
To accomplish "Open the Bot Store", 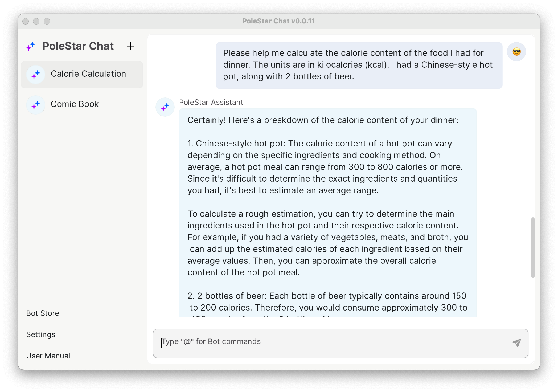I will coord(43,313).
